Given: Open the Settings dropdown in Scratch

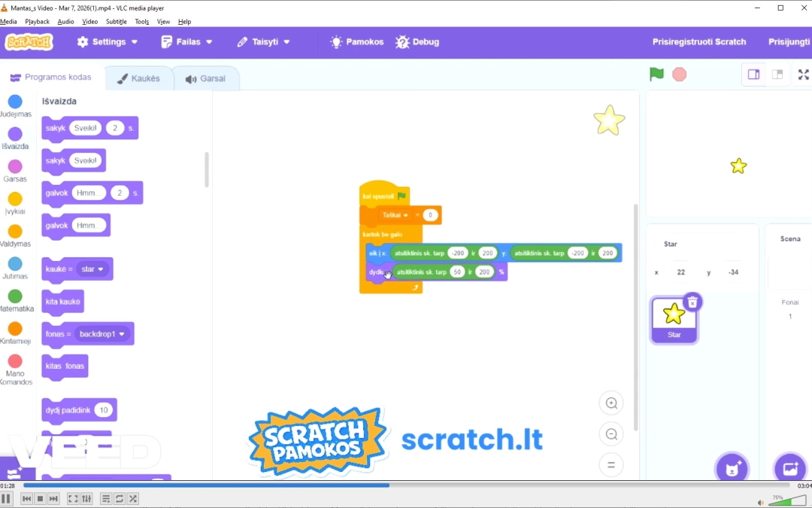Looking at the screenshot, I should (108, 42).
